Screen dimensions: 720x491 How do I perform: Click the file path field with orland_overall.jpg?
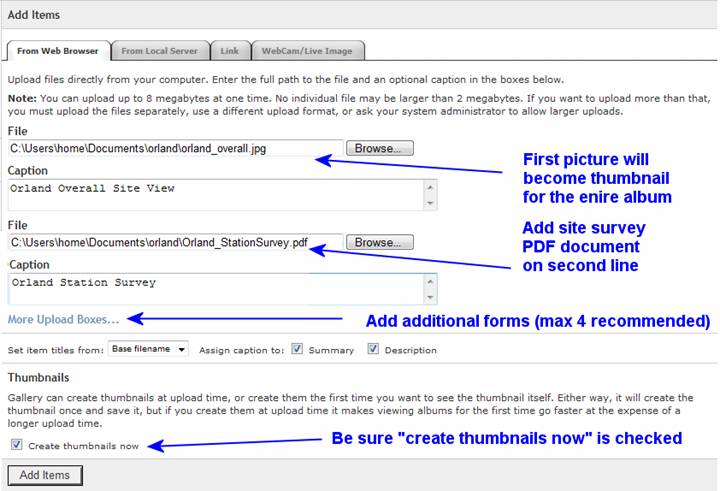175,148
